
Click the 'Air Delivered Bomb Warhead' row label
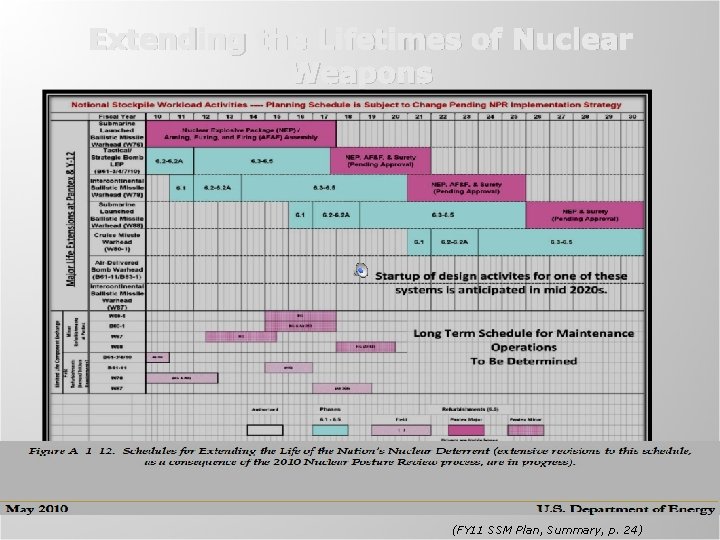pos(117,270)
